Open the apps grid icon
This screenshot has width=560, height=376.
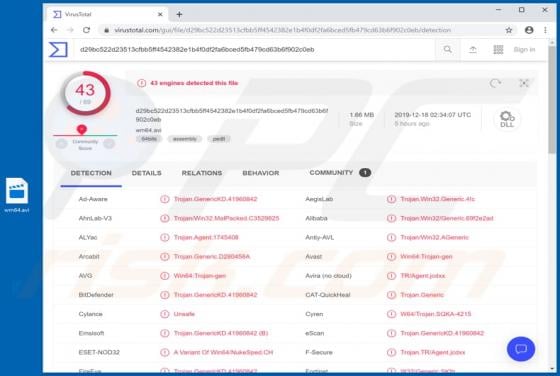tap(498, 49)
